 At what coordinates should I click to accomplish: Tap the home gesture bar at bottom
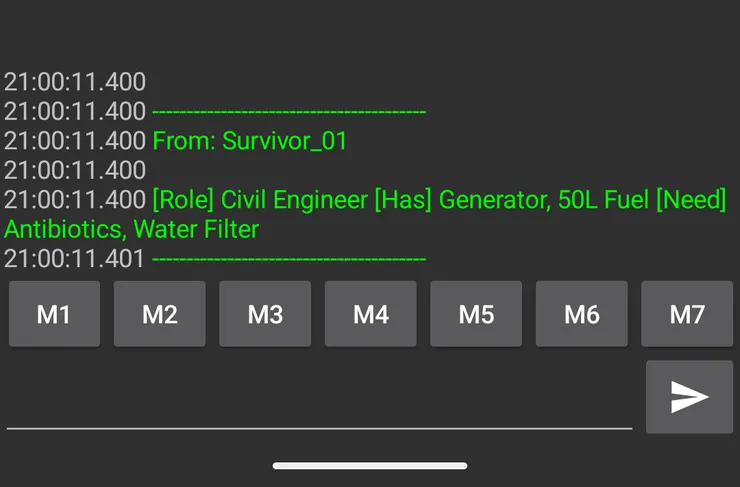coord(370,465)
